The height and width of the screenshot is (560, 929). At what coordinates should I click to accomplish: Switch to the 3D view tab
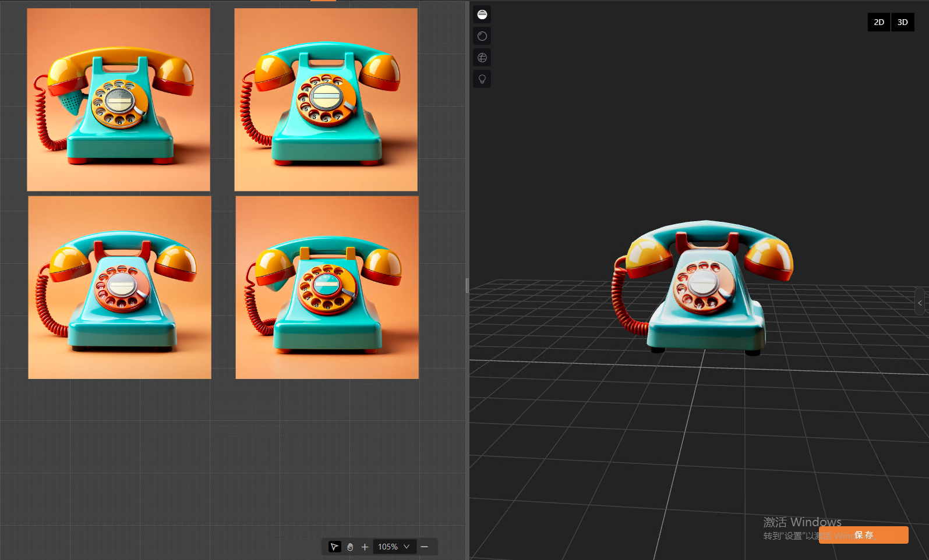[902, 22]
